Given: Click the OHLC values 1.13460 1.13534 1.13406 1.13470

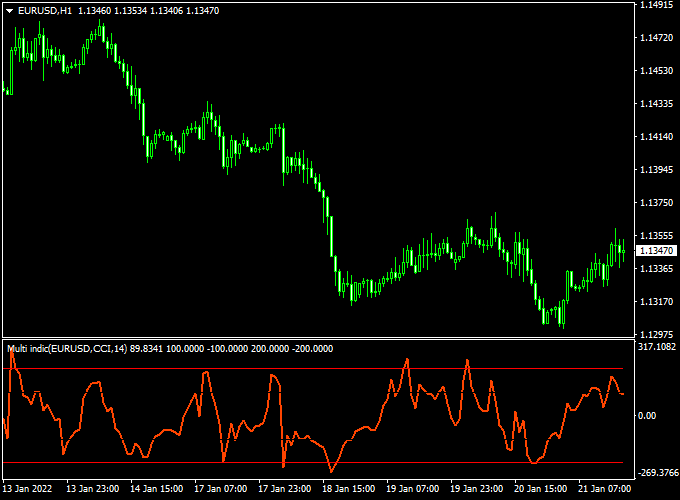Looking at the screenshot, I should pyautogui.click(x=149, y=11).
